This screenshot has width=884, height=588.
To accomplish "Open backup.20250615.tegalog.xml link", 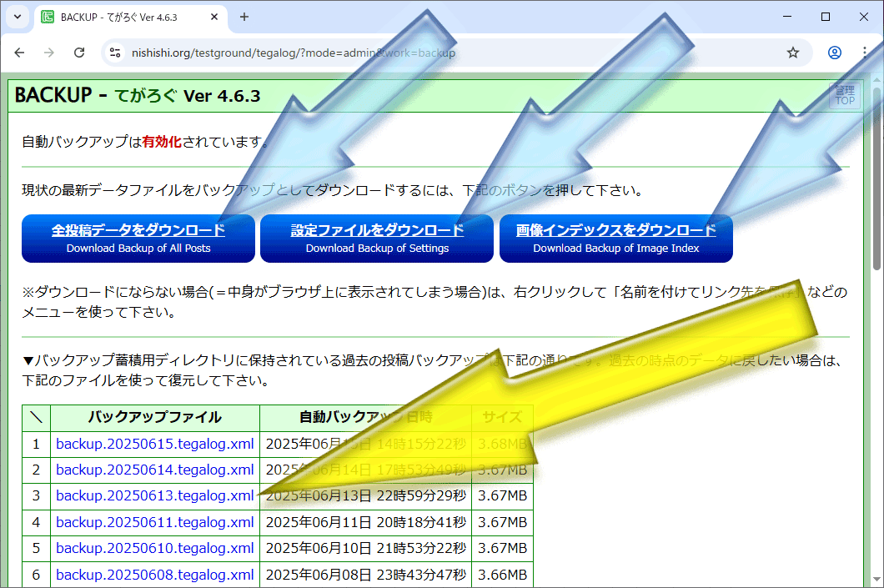I will tap(154, 444).
